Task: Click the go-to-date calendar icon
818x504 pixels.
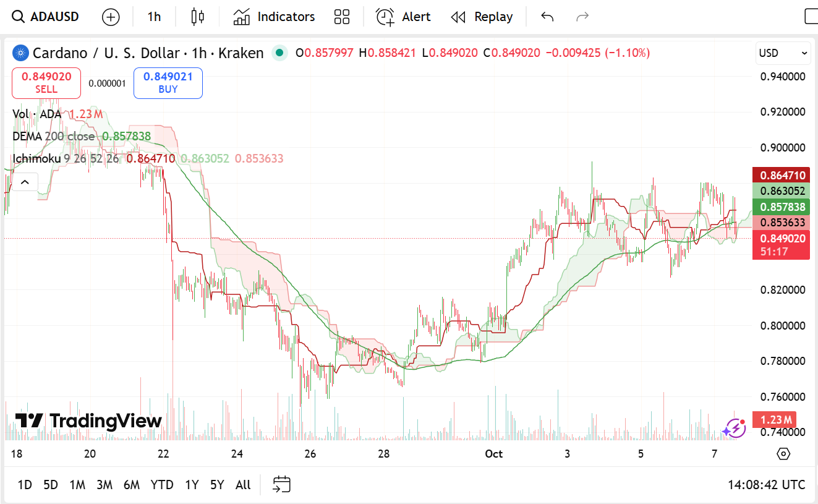Action: (281, 485)
